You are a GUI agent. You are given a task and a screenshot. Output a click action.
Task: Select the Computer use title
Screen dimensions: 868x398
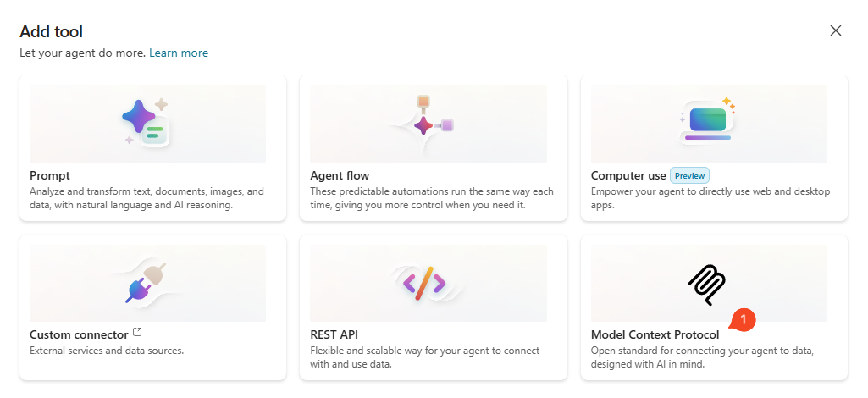(x=628, y=175)
